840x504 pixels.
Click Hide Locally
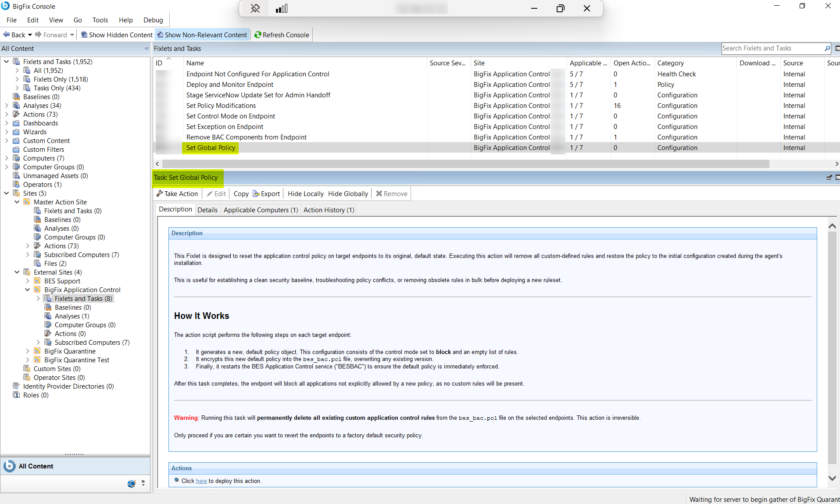[306, 193]
